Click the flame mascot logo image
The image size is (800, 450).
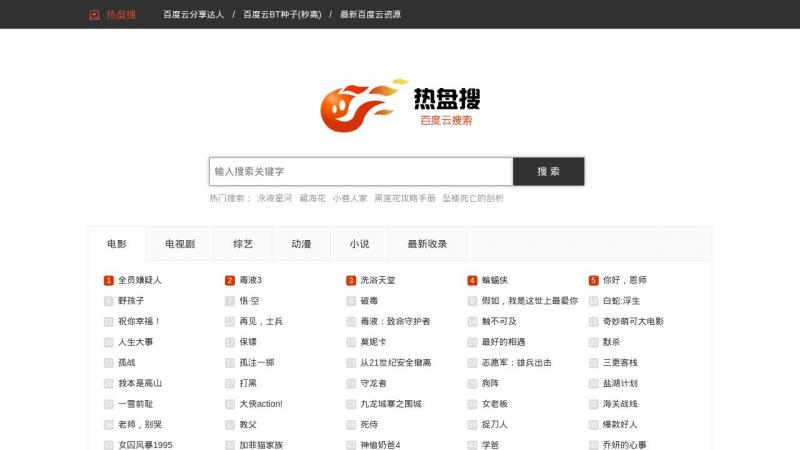364,106
